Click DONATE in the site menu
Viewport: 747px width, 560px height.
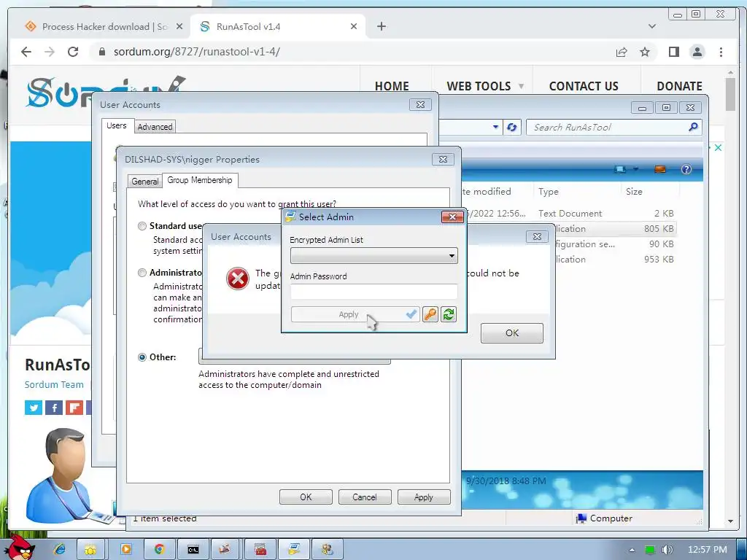(679, 86)
